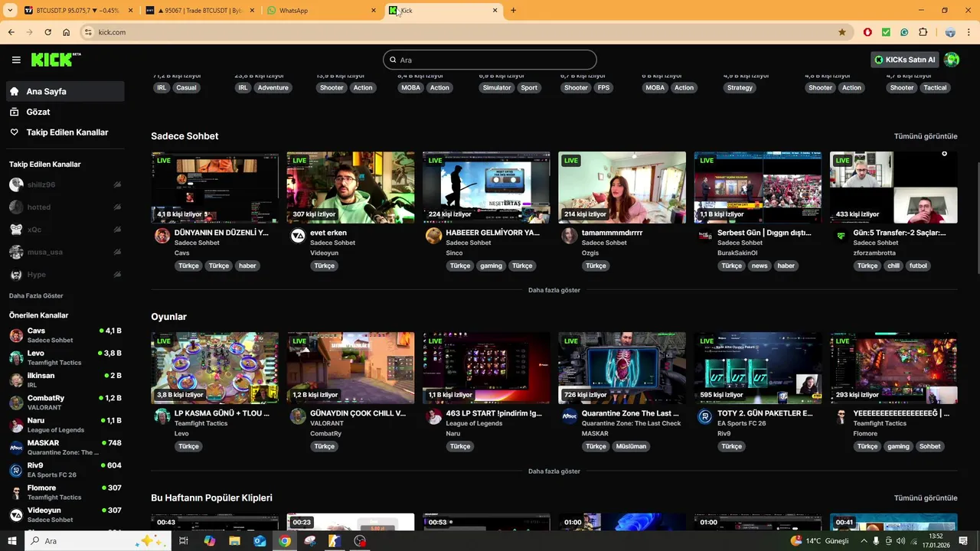The width and height of the screenshot is (980, 551).
Task: Click the Windows taskbar search box Ara
Action: 98,541
